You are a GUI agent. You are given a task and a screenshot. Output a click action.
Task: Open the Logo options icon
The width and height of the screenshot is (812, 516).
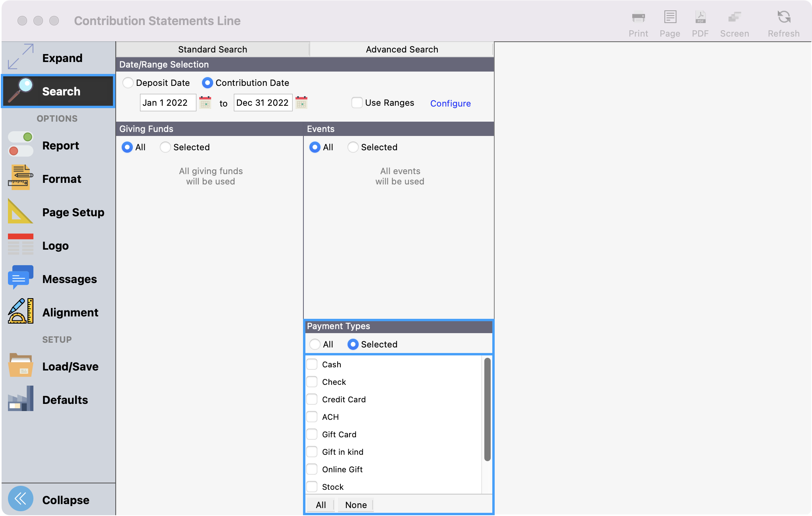(x=21, y=244)
